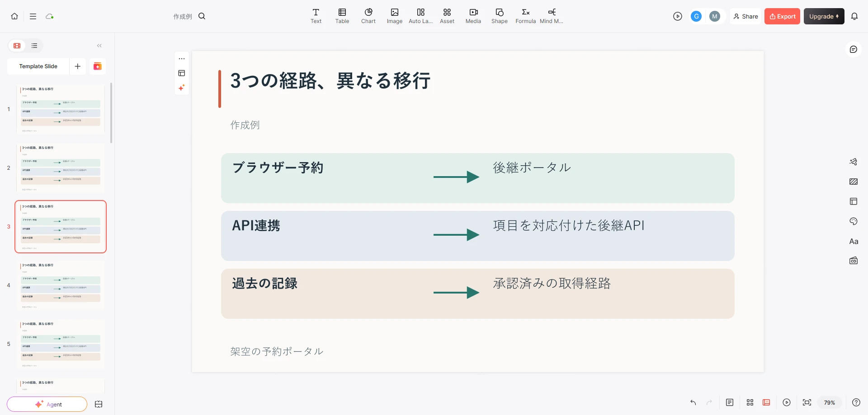The height and width of the screenshot is (415, 868).
Task: Switch to slide thumbnail view
Action: tap(17, 46)
